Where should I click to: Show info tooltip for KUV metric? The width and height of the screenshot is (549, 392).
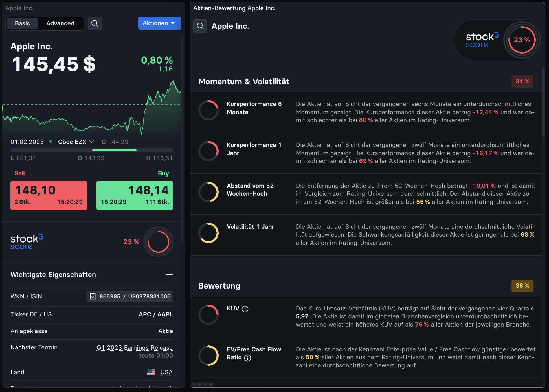tap(245, 309)
